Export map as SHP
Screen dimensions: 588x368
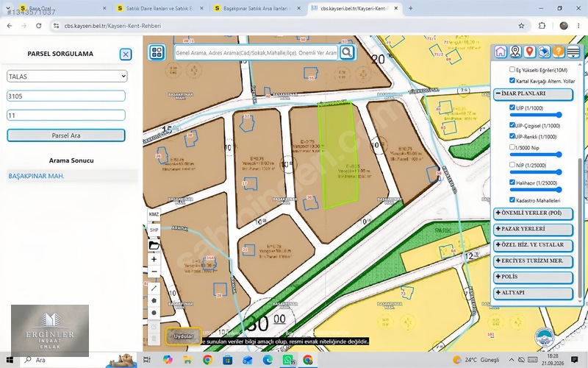pos(154,230)
